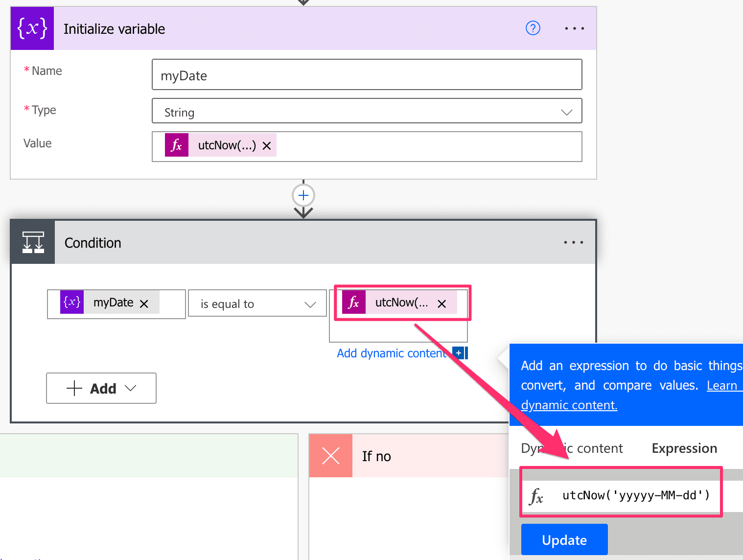Switch to the Expression tab
Screen dimensions: 743x560
tap(684, 448)
